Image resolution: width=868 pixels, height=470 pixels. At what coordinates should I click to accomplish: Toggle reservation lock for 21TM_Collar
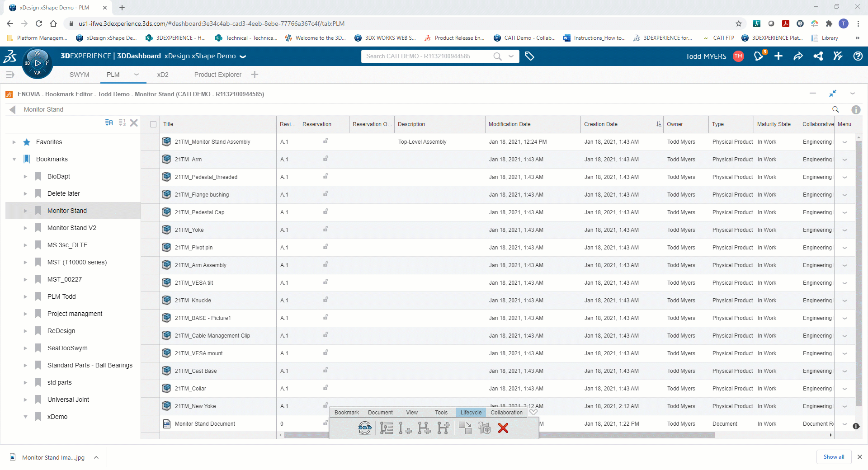pos(325,388)
